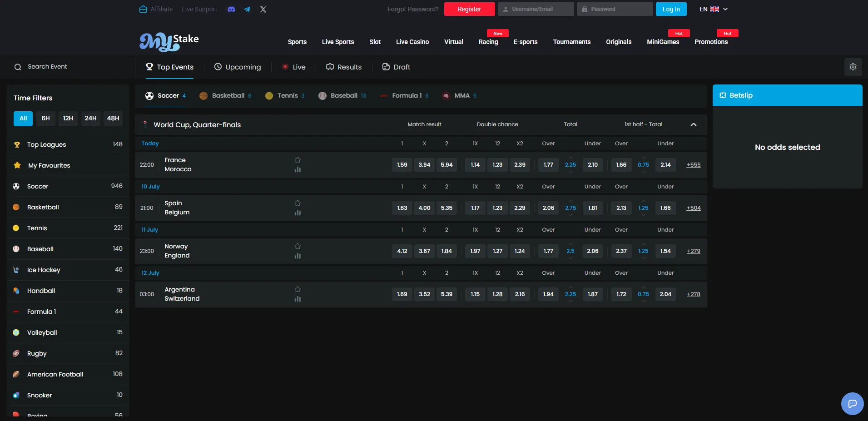868x421 pixels.
Task: Focus the Username/Email field
Action: click(x=536, y=9)
